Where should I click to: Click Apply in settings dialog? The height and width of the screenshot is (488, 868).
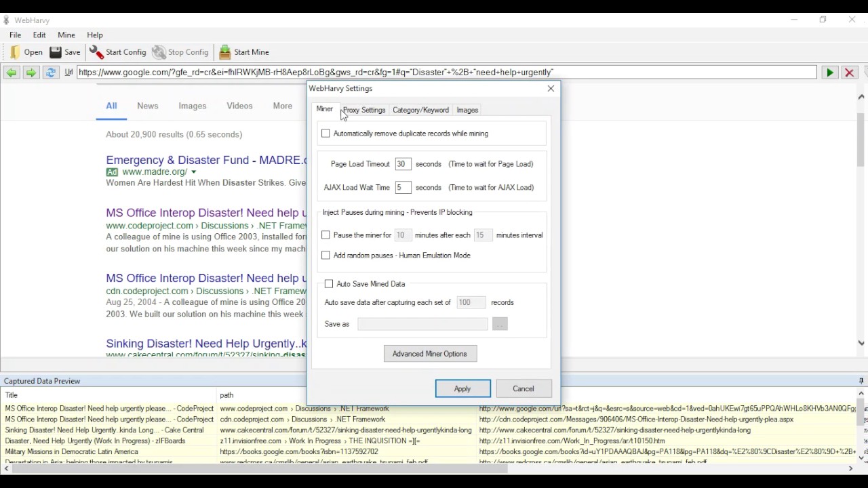pyautogui.click(x=462, y=388)
